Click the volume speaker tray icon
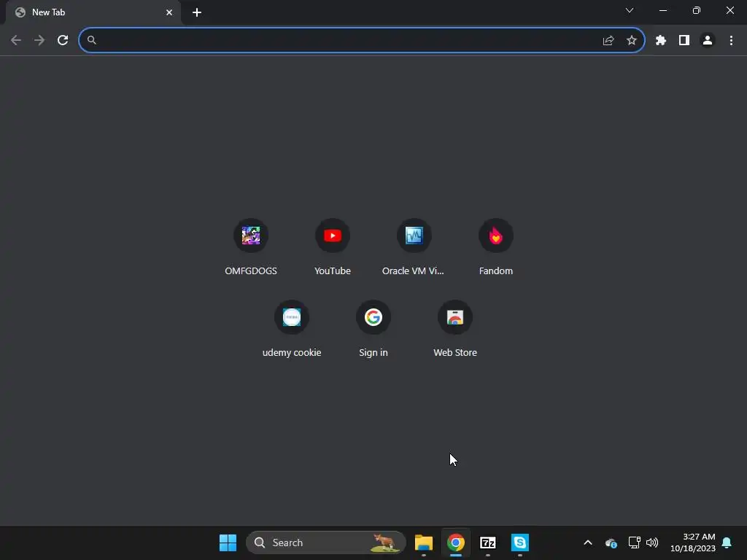Image resolution: width=747 pixels, height=560 pixels. point(652,542)
